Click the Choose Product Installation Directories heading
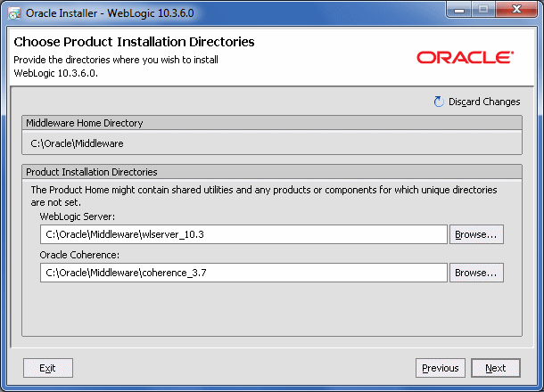544x392 pixels. 134,42
